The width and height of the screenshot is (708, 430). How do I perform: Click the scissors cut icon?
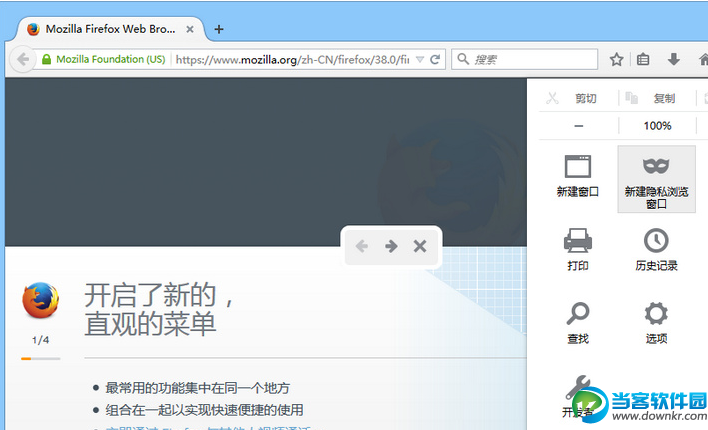pos(552,98)
